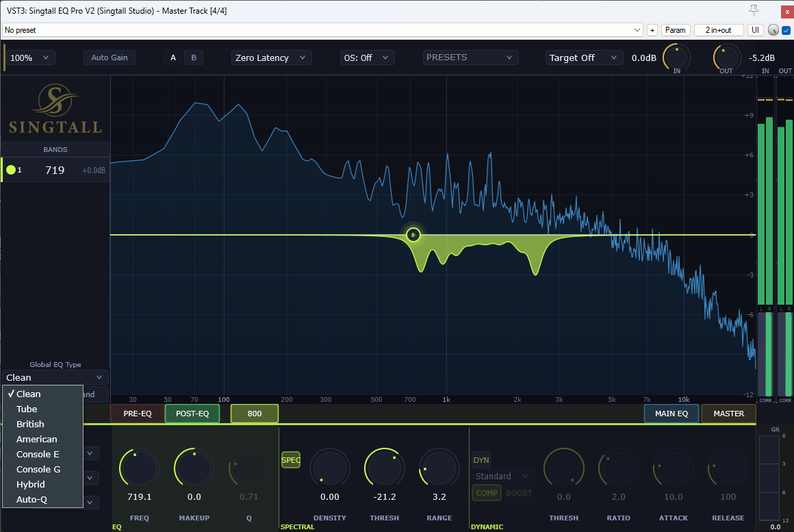Enable BOOST mode
The width and height of the screenshot is (794, 532).
tap(519, 493)
